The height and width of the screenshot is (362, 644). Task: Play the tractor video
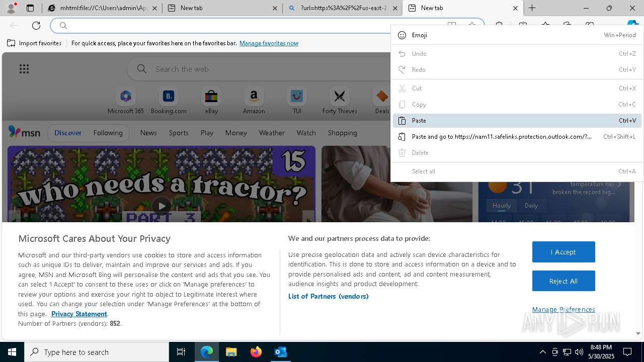click(161, 206)
